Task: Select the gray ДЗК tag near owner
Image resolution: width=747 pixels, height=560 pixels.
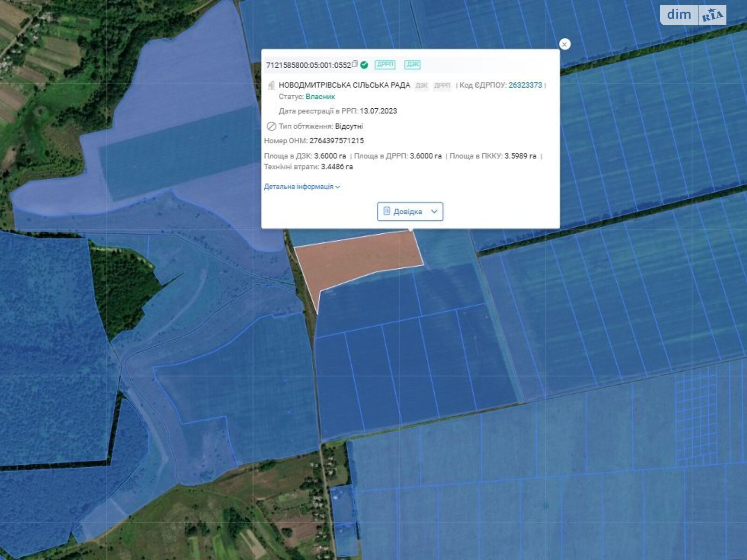Action: 421,85
